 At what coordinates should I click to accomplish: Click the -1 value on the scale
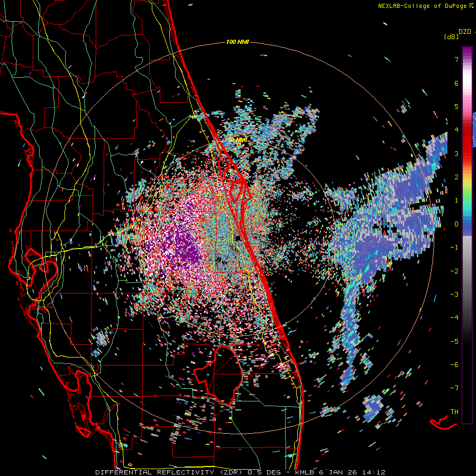[454, 247]
